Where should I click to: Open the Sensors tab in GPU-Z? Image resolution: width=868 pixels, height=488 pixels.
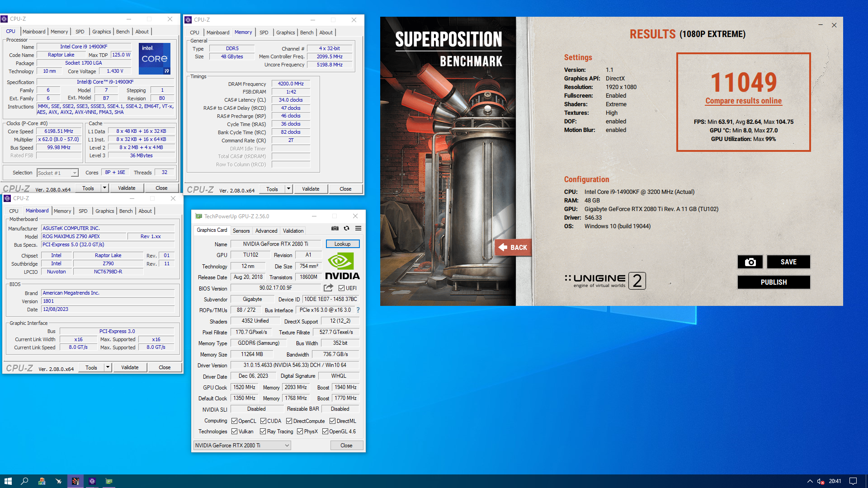point(241,231)
